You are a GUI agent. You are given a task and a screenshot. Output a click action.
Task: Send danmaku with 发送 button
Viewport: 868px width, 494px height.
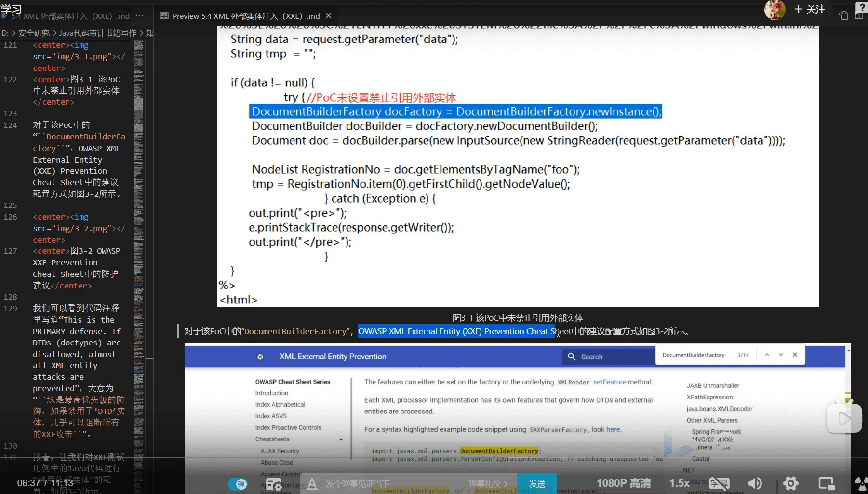(537, 483)
